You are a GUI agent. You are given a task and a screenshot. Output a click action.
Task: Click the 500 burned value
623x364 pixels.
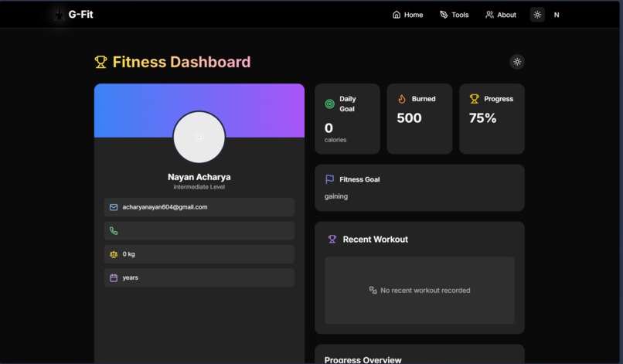[409, 118]
